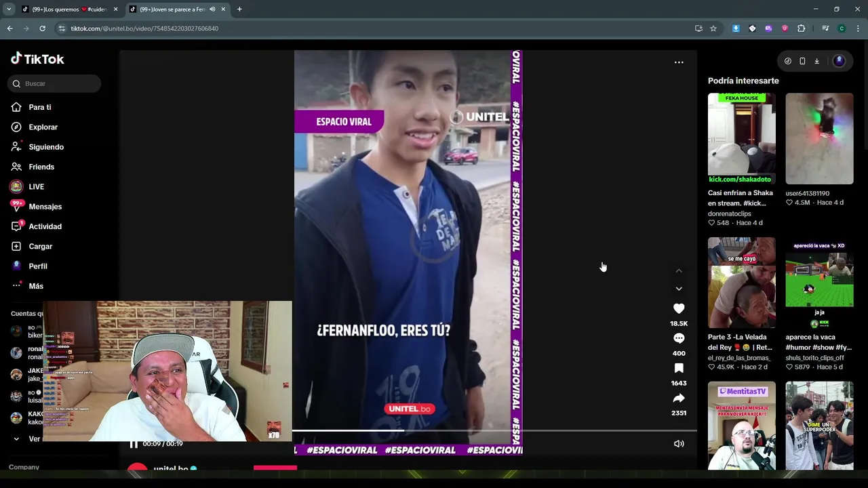868x488 pixels.
Task: Click the phone app icon in pill toolbar
Action: 802,61
